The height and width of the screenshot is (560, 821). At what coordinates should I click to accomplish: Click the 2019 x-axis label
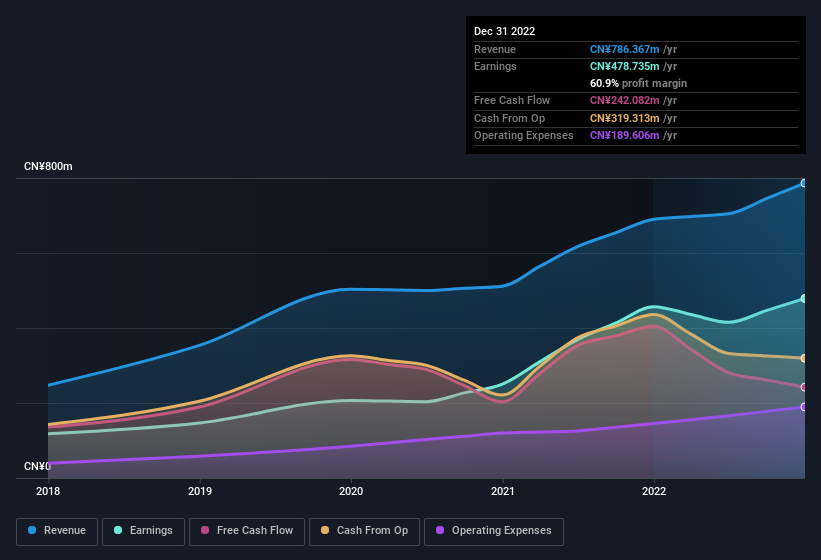click(x=199, y=491)
